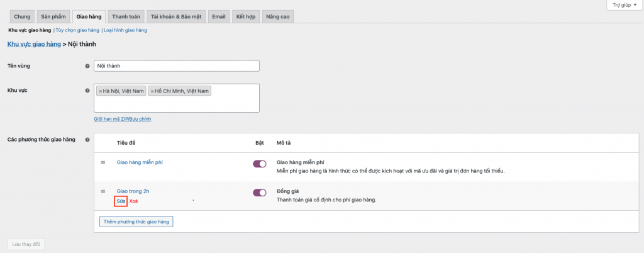The image size is (644, 253).
Task: Delete Giao trong 2h via Xoá link
Action: [133, 201]
